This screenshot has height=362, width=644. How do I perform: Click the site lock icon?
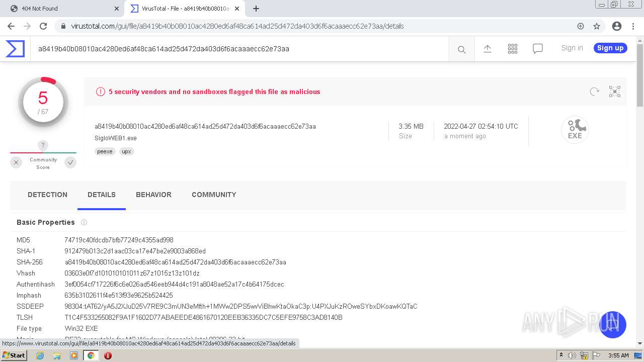tap(63, 26)
